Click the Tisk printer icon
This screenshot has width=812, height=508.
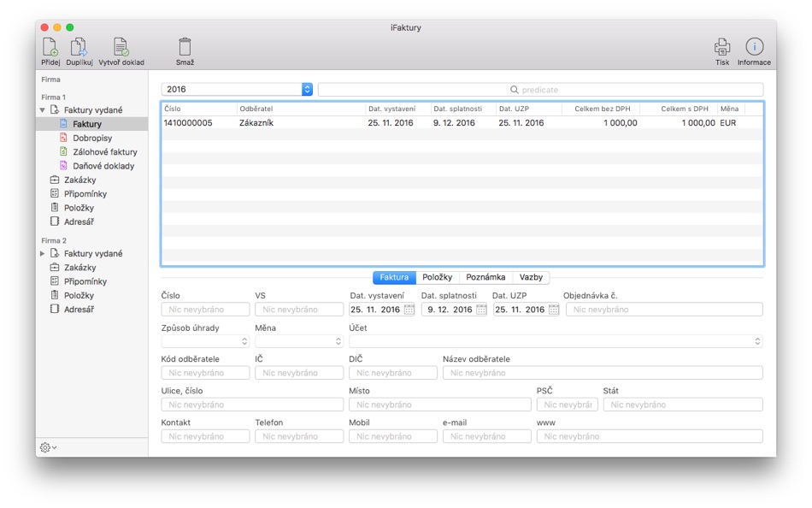(722, 47)
